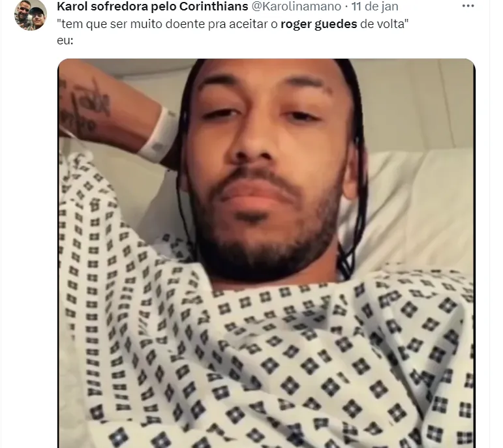Click the words 'de volta' in the tweet
The height and width of the screenshot is (448, 503).
point(382,24)
